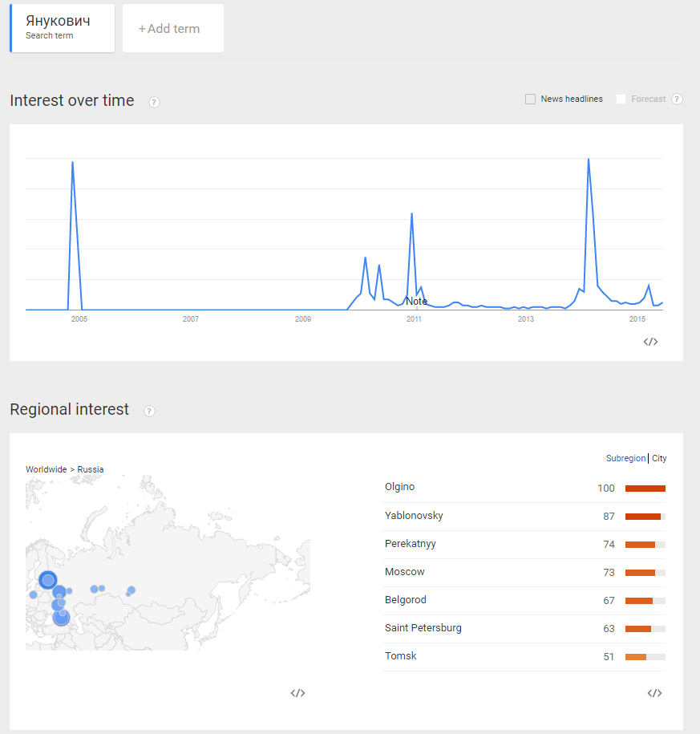Click help icon beside Forecast

click(677, 99)
